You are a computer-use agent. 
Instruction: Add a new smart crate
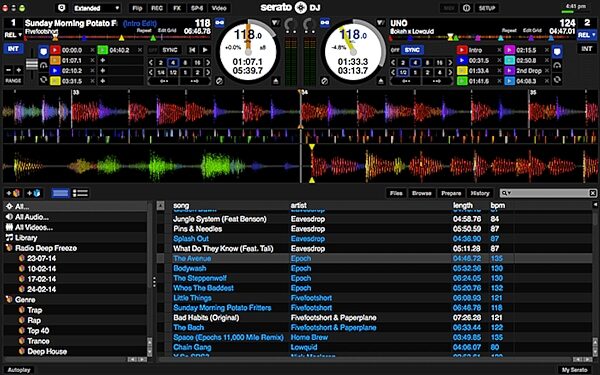coord(34,193)
